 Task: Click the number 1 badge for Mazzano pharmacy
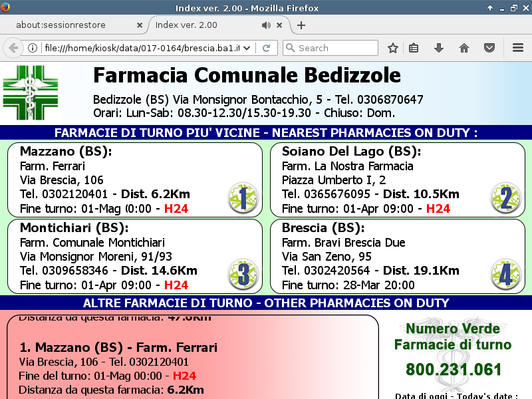click(243, 198)
